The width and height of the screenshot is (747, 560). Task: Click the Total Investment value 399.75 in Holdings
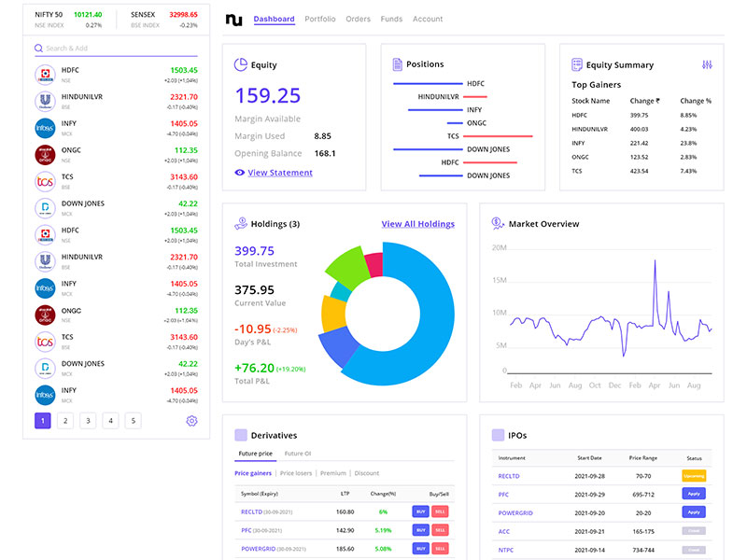coord(254,251)
